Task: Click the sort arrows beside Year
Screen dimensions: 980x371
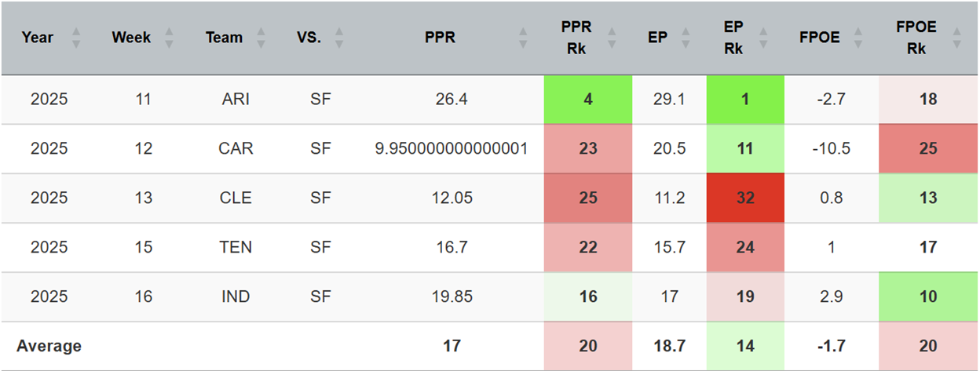Action: coord(76,38)
